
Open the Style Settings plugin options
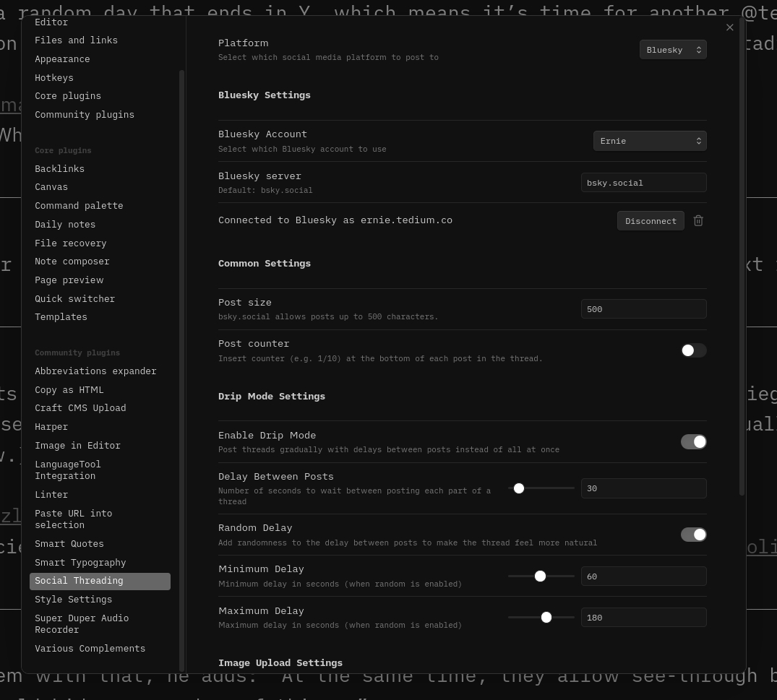74,600
